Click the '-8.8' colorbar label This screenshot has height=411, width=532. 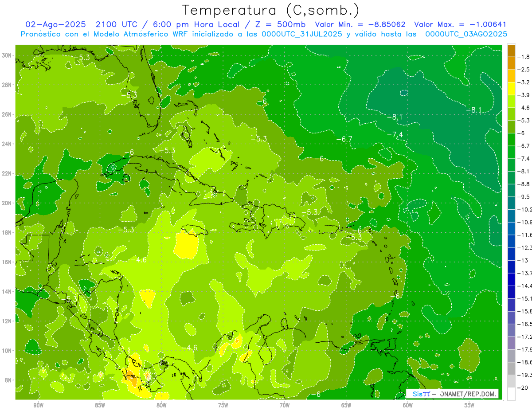coord(524,184)
